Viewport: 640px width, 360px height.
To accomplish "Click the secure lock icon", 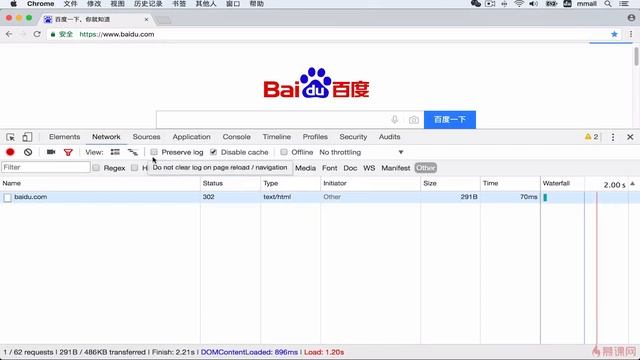I will [x=53, y=34].
